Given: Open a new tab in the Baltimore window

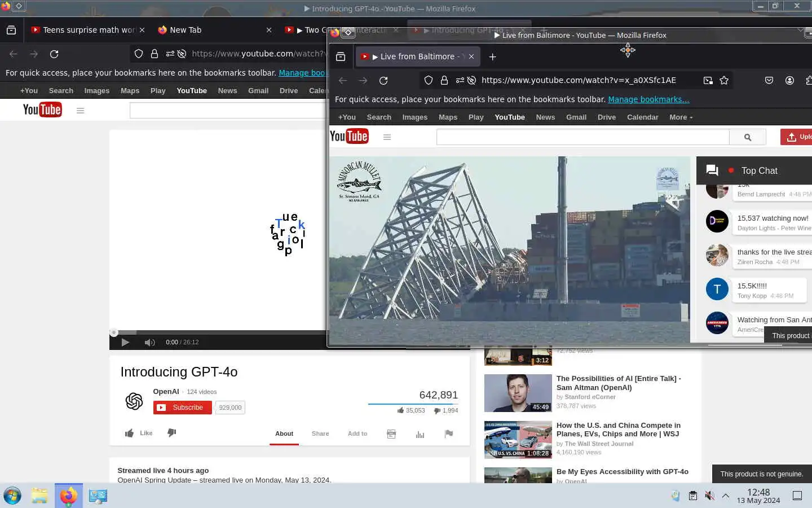Looking at the screenshot, I should coord(492,56).
